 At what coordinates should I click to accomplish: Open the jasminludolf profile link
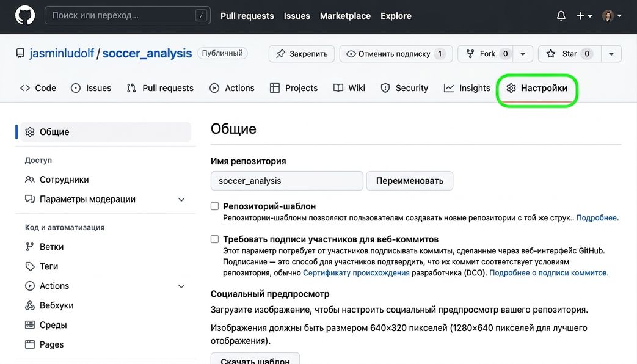pos(61,53)
